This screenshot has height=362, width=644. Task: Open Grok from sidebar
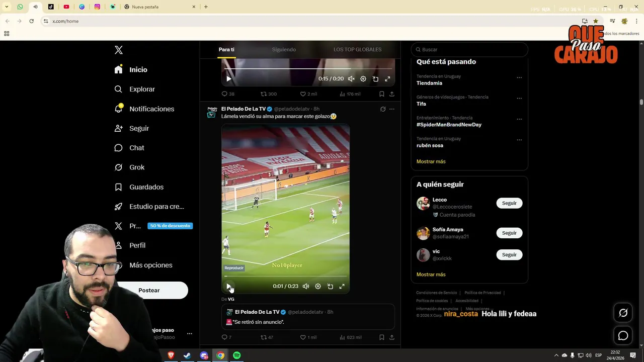[x=129, y=167]
